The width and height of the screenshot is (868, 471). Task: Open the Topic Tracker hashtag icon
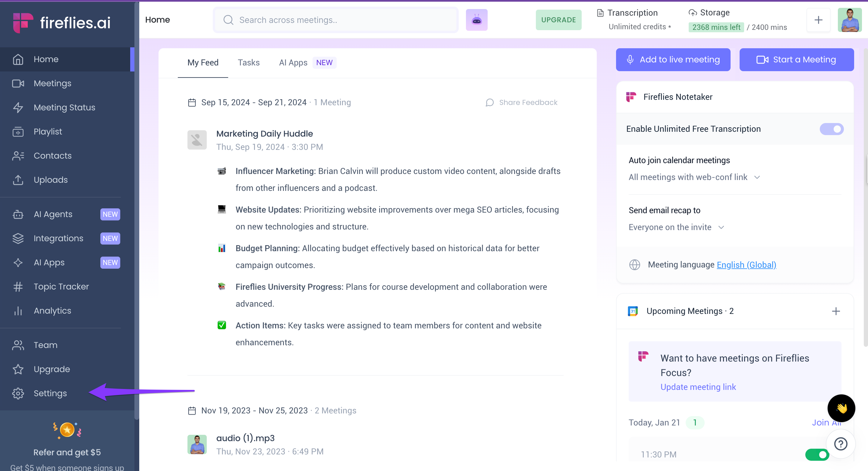point(18,286)
